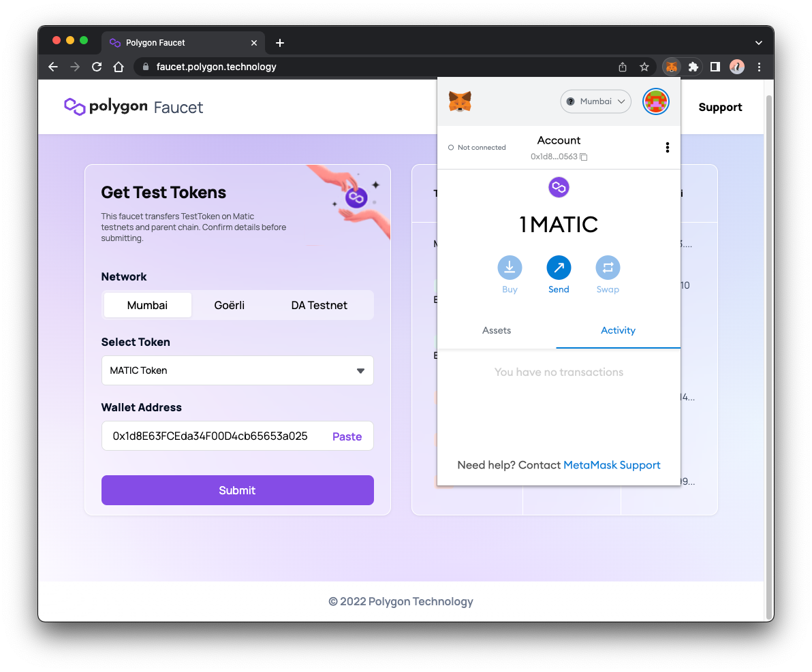Open the MATIC Token dropdown
The image size is (812, 672).
coord(237,370)
